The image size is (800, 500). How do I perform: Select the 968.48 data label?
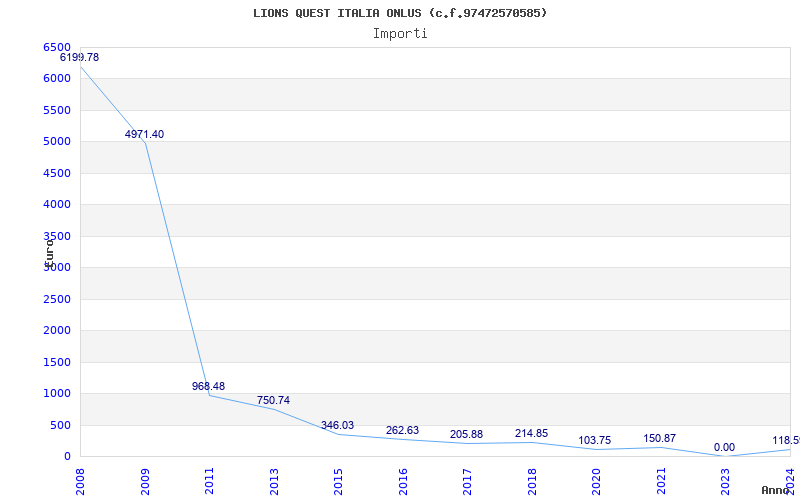[x=208, y=386]
